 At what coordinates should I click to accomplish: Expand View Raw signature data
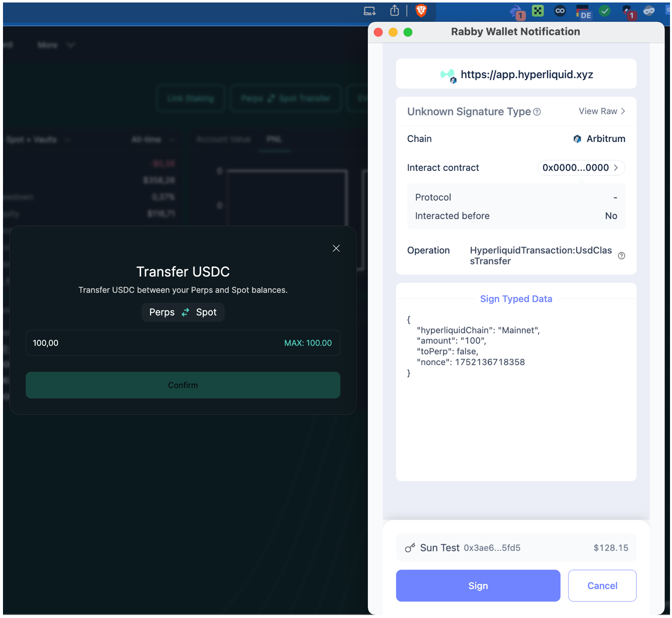coord(601,111)
